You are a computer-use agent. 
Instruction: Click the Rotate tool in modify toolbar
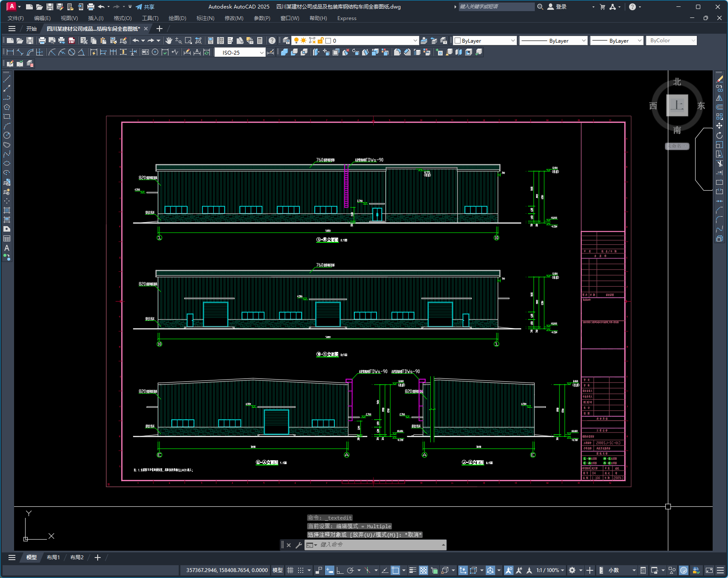719,135
